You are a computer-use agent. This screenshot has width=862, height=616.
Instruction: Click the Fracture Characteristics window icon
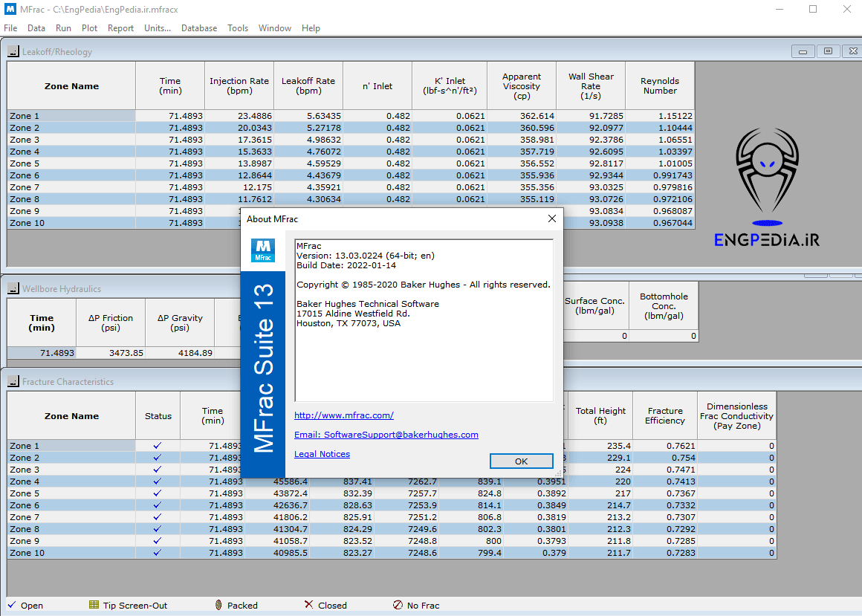pos(13,381)
